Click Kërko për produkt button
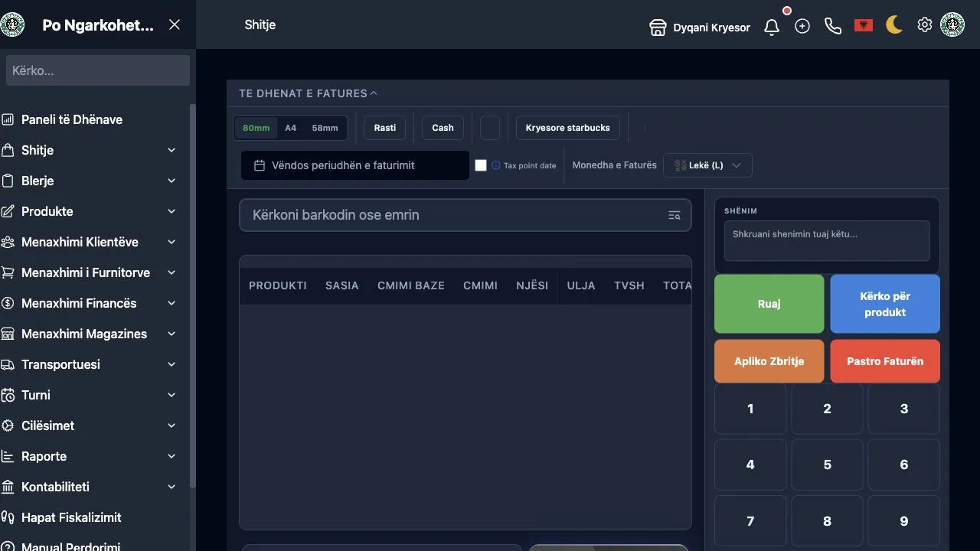Image resolution: width=980 pixels, height=551 pixels. (x=885, y=304)
